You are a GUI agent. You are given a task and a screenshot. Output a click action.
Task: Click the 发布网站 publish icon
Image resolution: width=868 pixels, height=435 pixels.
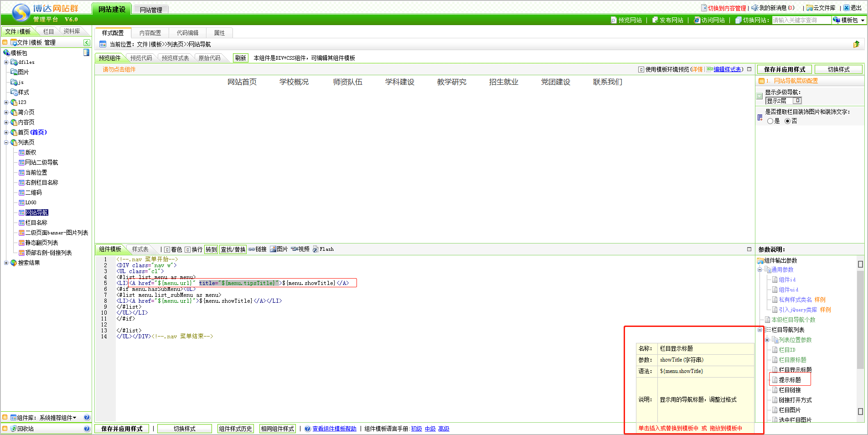(x=655, y=20)
